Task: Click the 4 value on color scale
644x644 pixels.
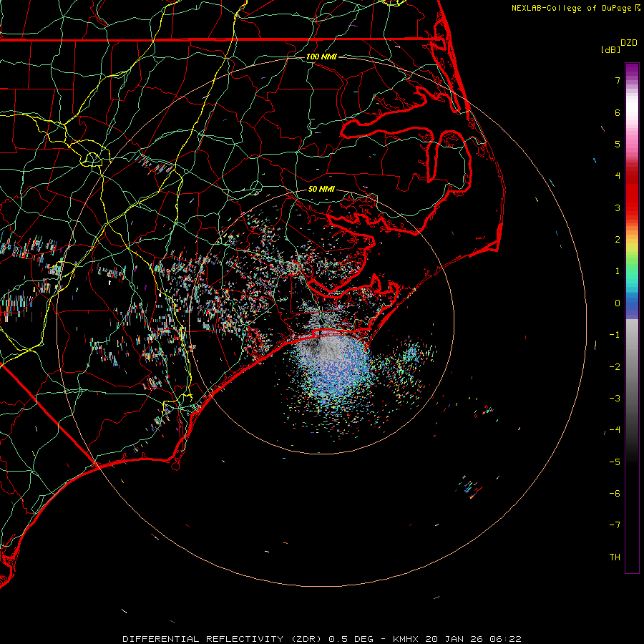Action: point(618,176)
